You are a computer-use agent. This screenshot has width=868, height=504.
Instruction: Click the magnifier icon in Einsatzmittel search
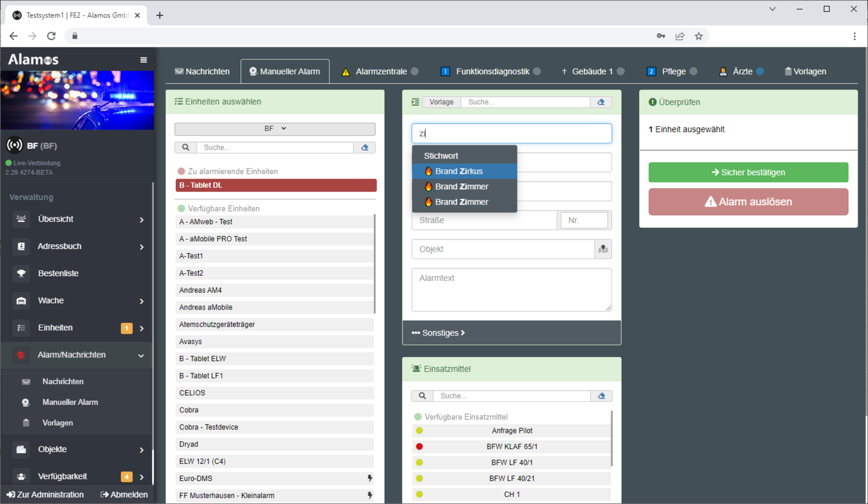coord(422,396)
